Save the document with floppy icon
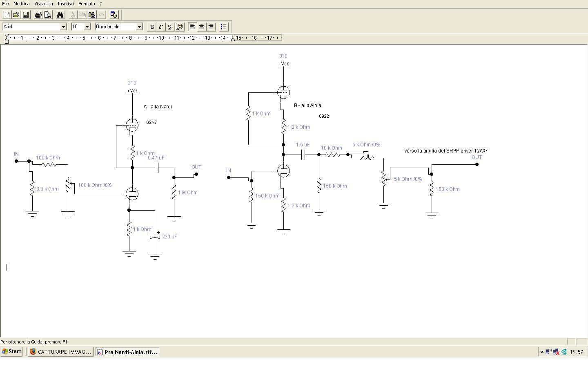 [x=26, y=15]
